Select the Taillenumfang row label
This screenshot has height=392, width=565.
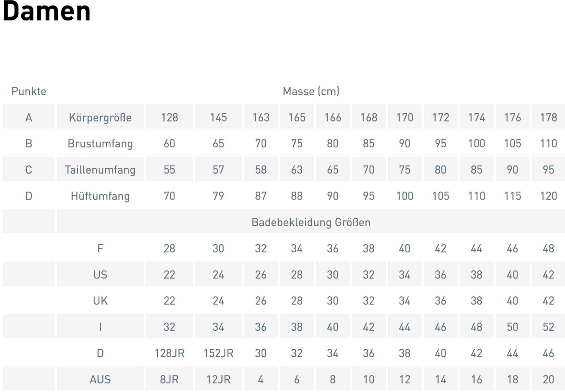click(100, 170)
